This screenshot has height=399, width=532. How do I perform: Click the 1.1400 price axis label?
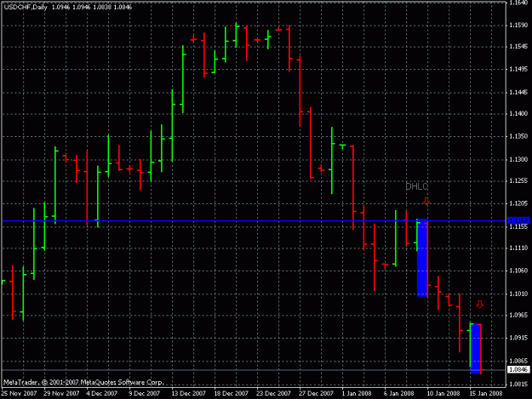(518, 113)
